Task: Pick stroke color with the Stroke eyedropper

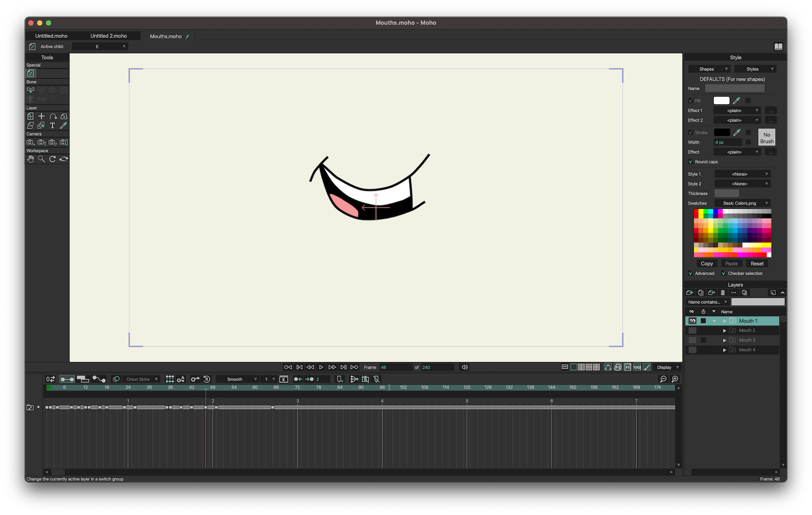Action: (737, 133)
